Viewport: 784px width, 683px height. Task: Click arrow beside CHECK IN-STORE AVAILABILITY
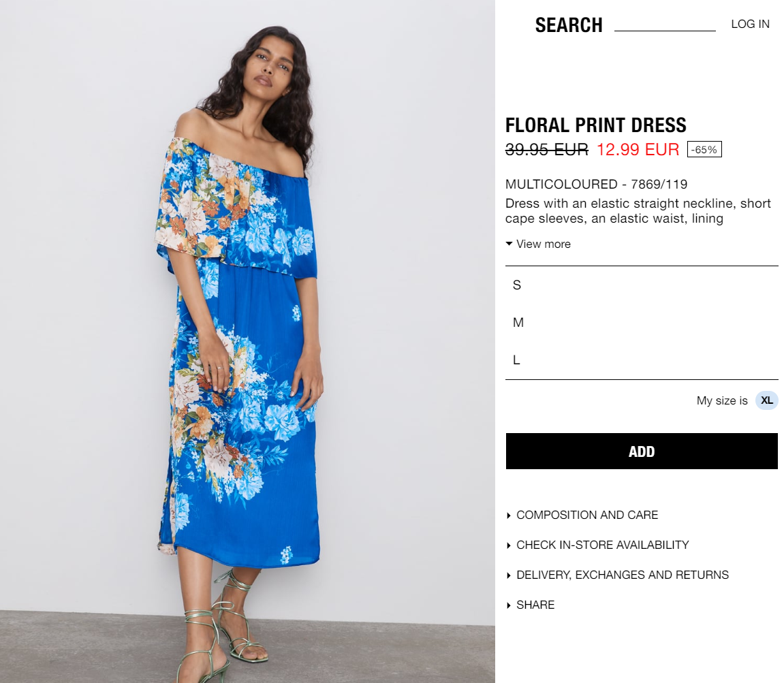click(x=509, y=545)
